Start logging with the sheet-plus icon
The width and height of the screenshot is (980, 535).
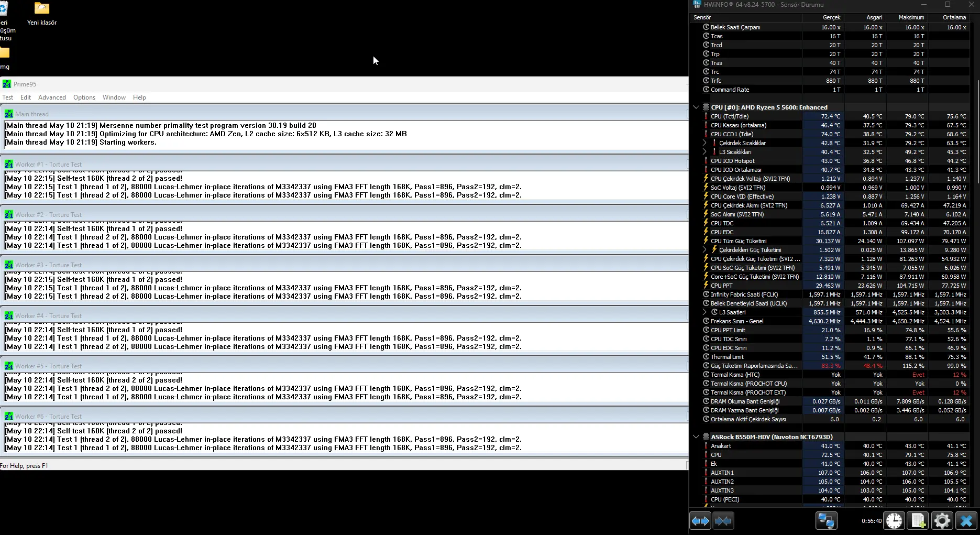tap(918, 521)
